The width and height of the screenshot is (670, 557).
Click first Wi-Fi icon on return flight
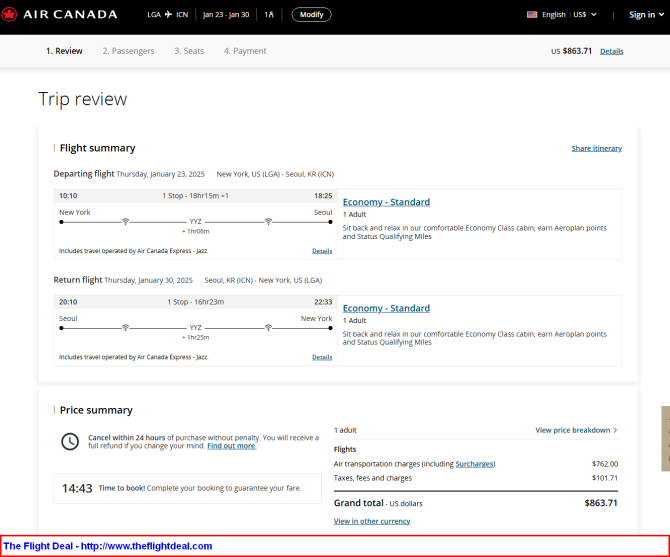[125, 328]
